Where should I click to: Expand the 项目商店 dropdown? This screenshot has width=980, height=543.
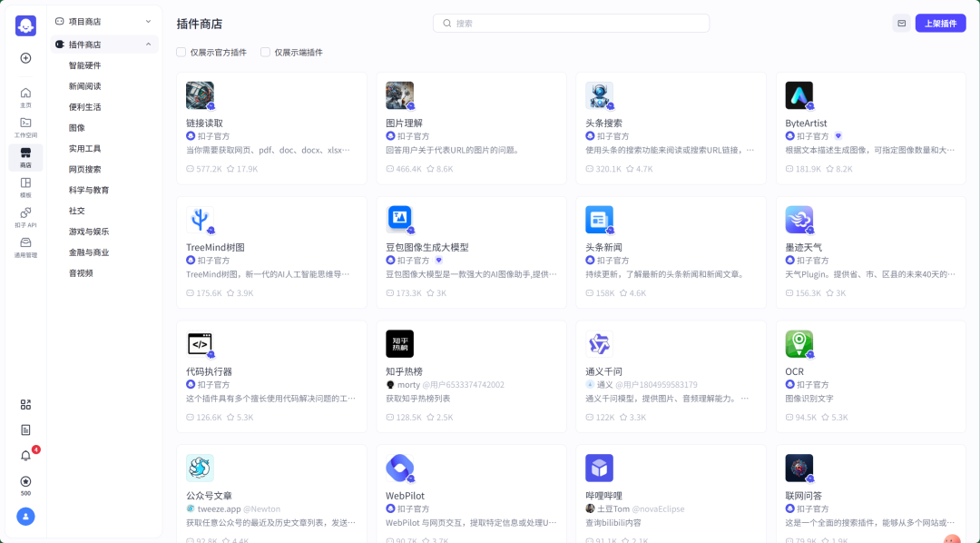[x=103, y=20]
